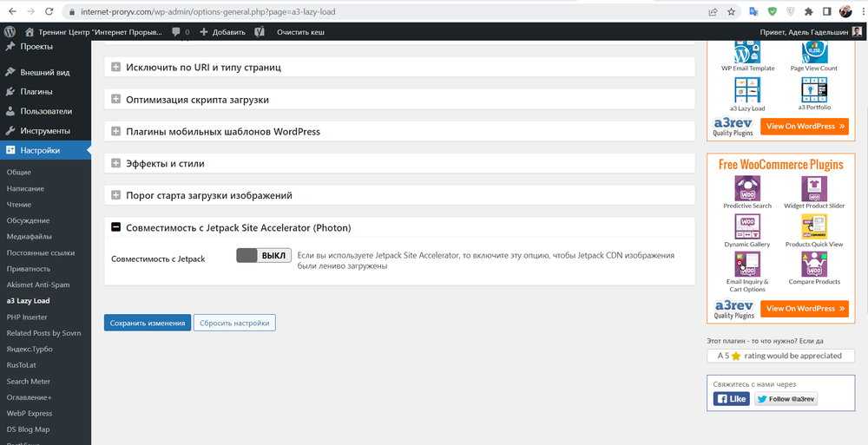Click the Dynamic Gallery plugin icon
This screenshot has height=445, width=868.
pyautogui.click(x=747, y=226)
